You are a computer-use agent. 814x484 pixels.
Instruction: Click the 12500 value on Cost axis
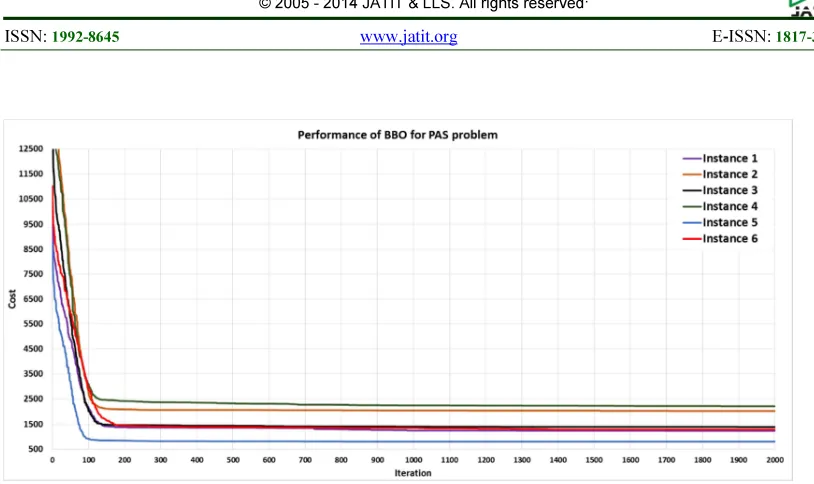(x=31, y=149)
